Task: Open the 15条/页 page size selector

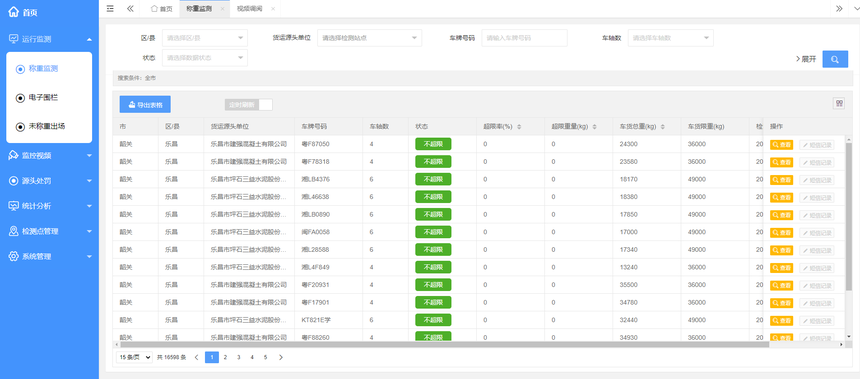Action: (x=134, y=357)
